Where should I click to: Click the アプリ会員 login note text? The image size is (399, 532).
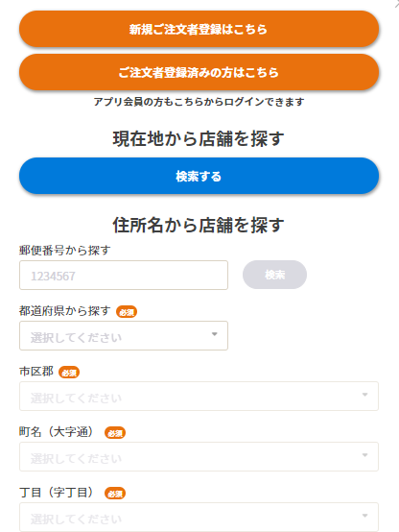tap(199, 102)
